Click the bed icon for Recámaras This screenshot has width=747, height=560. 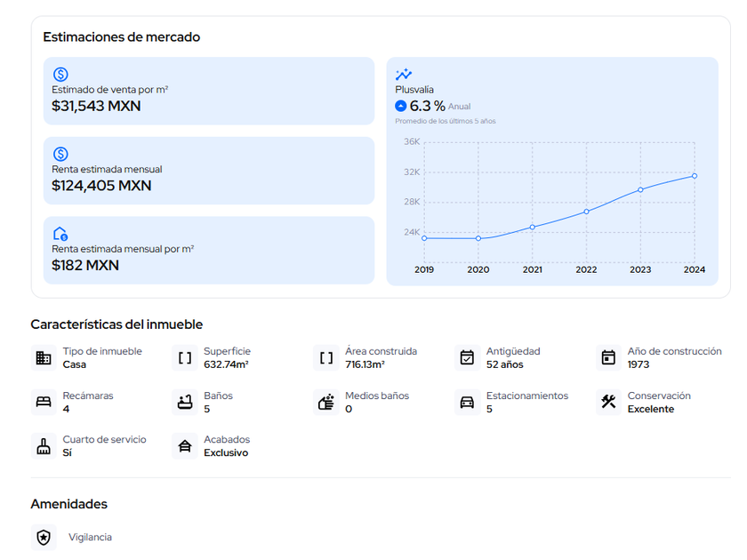(44, 402)
